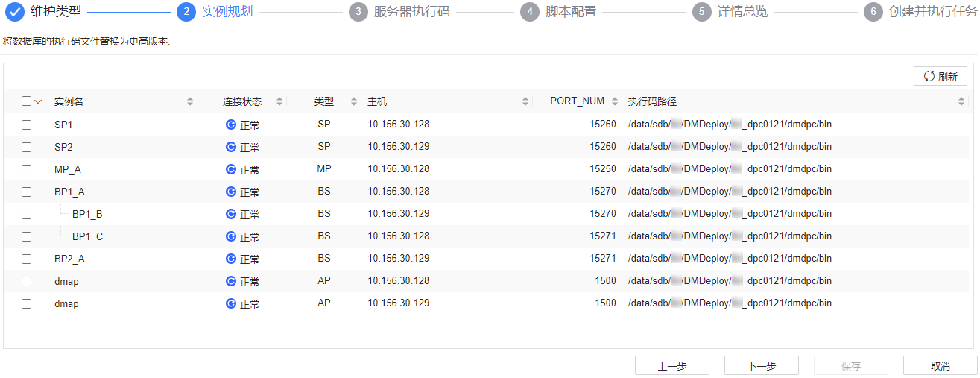Check the BP1_B instance checkbox
The height and width of the screenshot is (378, 980).
26,214
